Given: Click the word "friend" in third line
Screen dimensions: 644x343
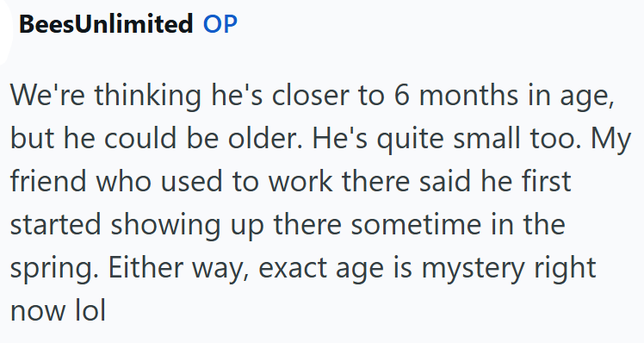Looking at the screenshot, I should [48, 181].
